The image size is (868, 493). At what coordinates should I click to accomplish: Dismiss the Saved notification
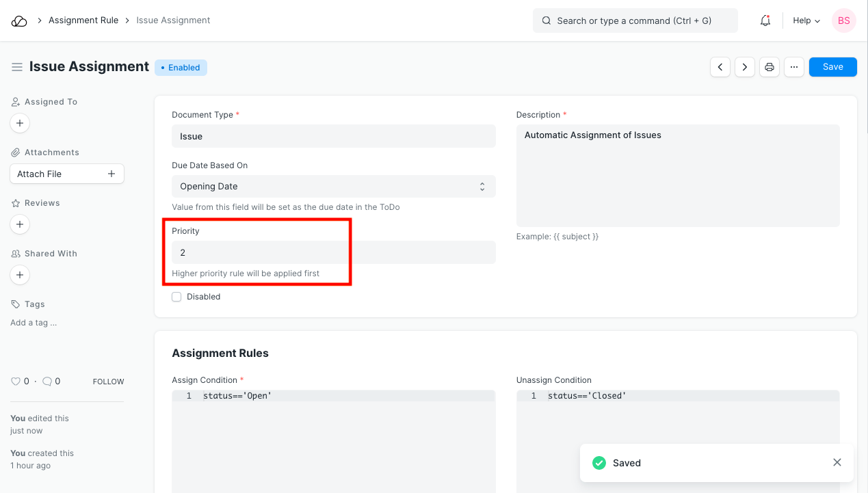pos(837,463)
